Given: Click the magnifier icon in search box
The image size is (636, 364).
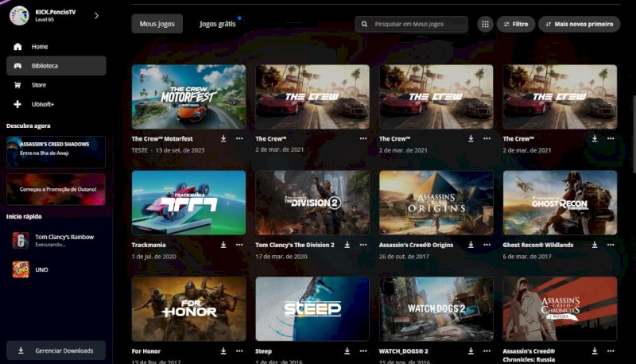Looking at the screenshot, I should click(x=364, y=24).
